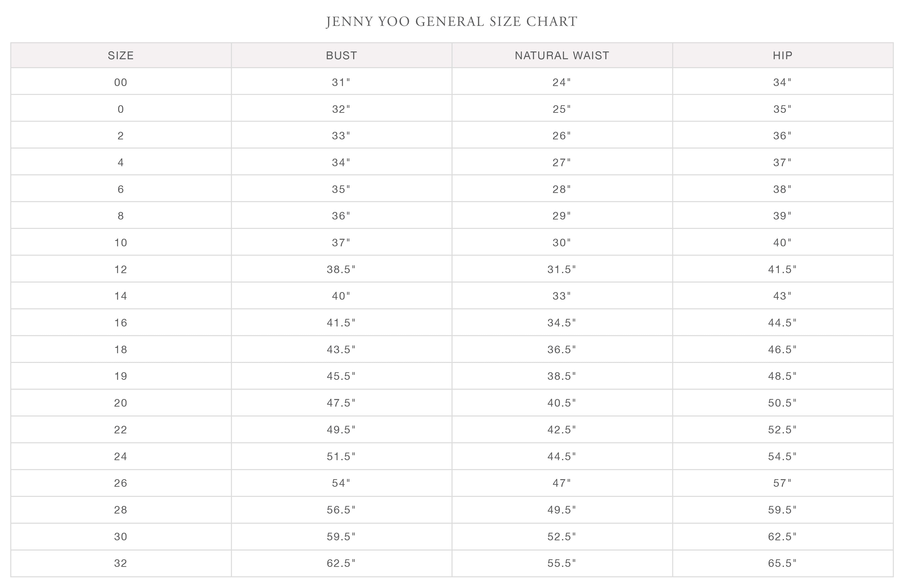Click the bust measurement for size 12

pos(341,269)
